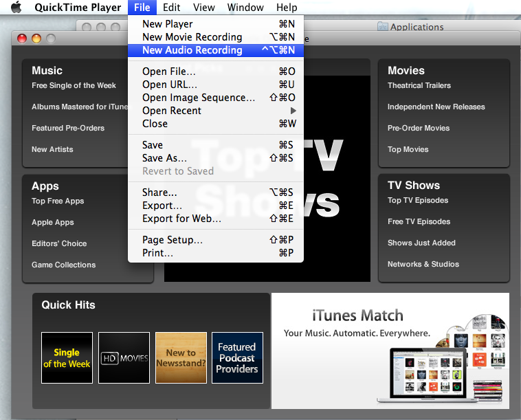Open the Edit menu
Viewport: 521px width, 420px height.
pos(171,8)
